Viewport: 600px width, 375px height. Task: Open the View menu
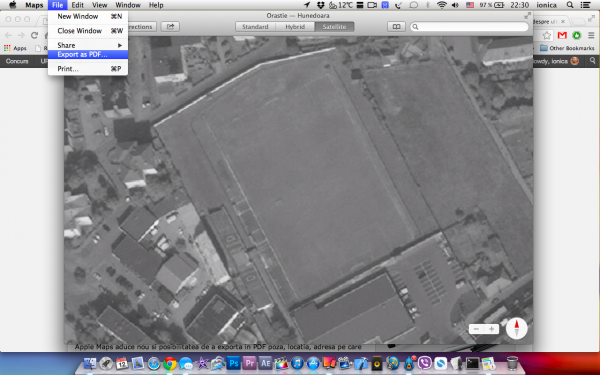tap(99, 5)
